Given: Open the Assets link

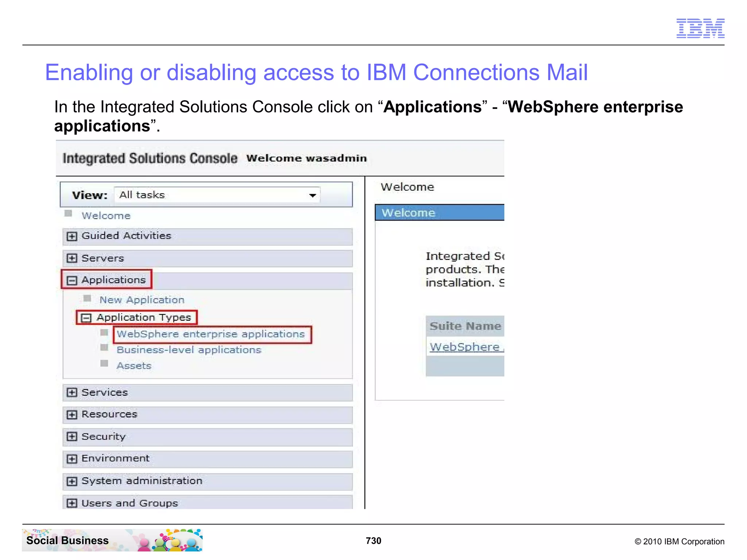Looking at the screenshot, I should tap(134, 366).
